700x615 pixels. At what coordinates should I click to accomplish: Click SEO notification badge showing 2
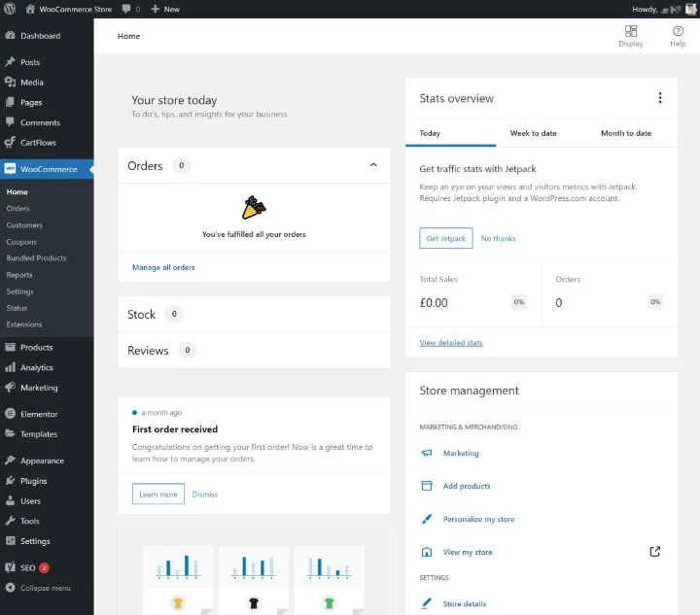tap(44, 567)
